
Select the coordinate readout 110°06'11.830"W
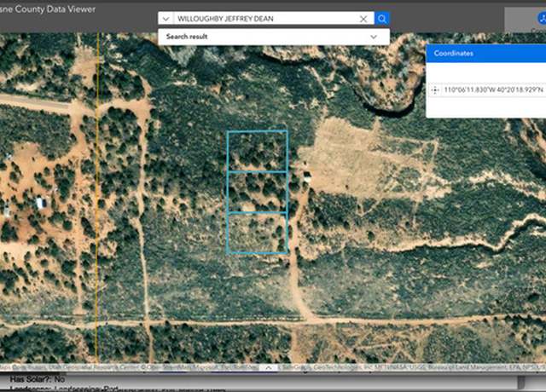pyautogui.click(x=494, y=90)
